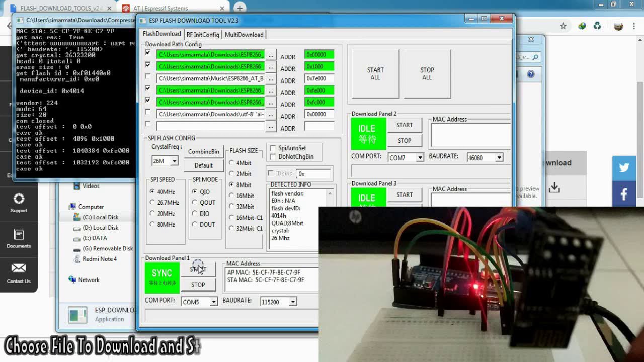Click the download arrow icon on the webpage

554,188
